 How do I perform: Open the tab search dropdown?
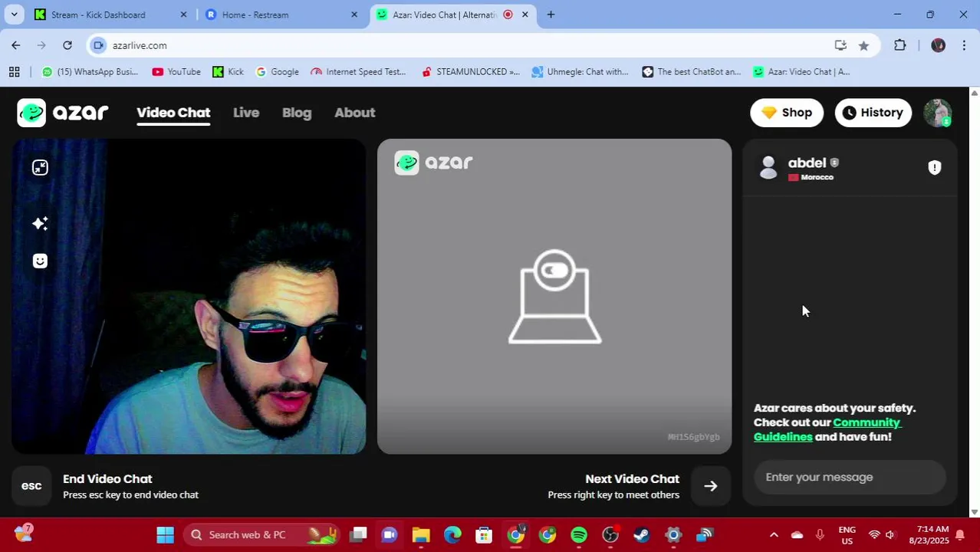point(14,15)
